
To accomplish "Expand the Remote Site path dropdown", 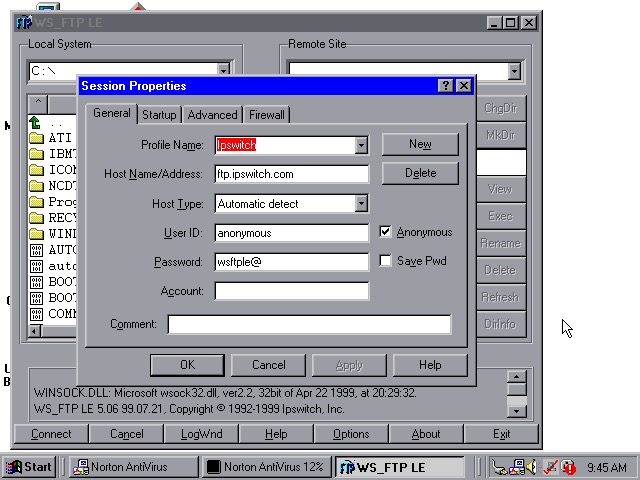I will (x=514, y=71).
